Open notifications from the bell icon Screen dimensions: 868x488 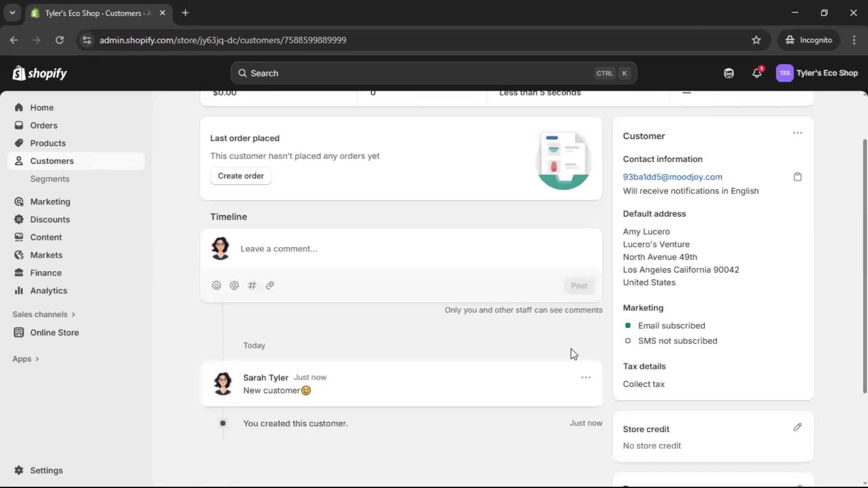(757, 73)
